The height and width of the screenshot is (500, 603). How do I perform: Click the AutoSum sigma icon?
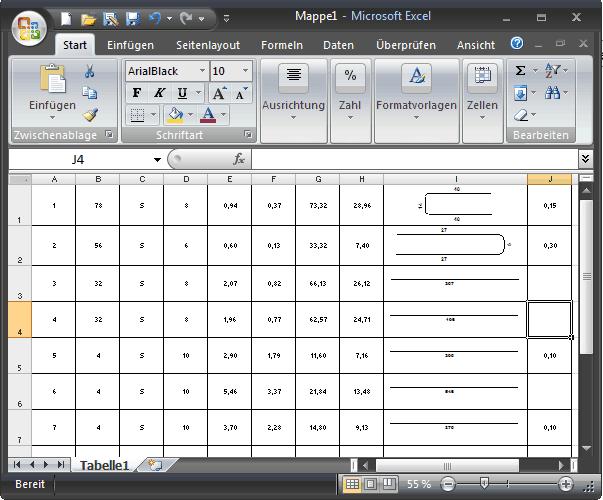point(520,70)
